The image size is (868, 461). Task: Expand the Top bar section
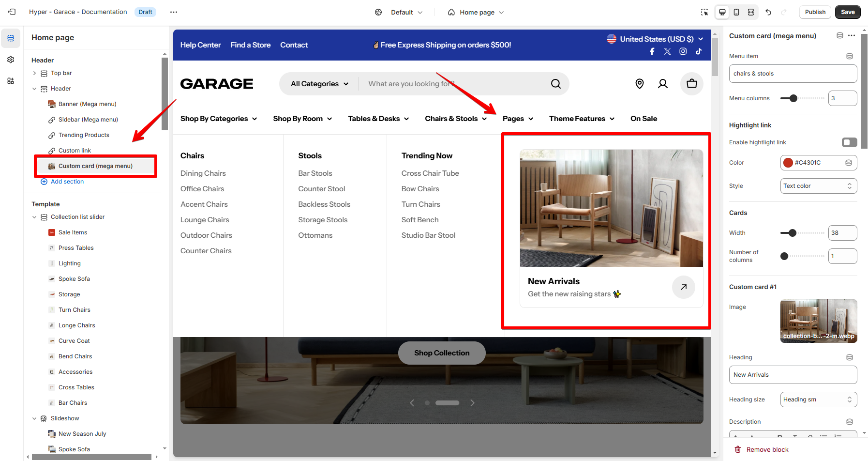coord(34,73)
